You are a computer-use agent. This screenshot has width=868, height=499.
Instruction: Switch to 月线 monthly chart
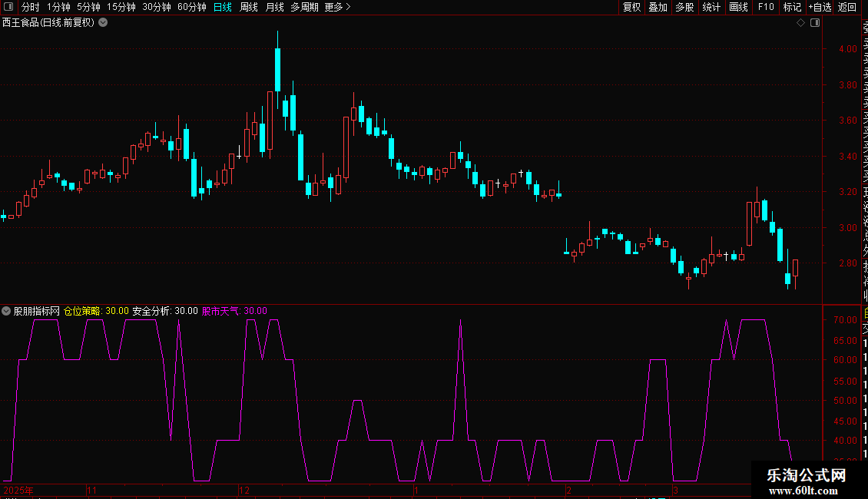coord(274,7)
